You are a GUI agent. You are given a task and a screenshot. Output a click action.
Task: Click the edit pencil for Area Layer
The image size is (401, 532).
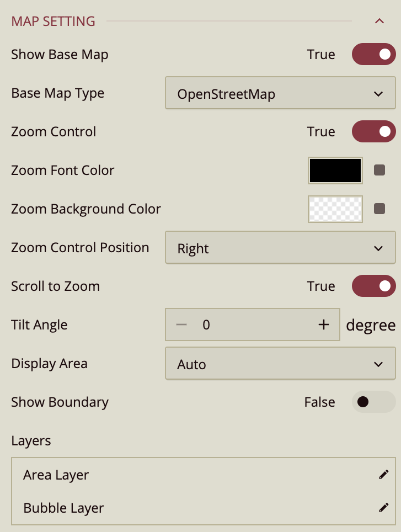tap(384, 475)
